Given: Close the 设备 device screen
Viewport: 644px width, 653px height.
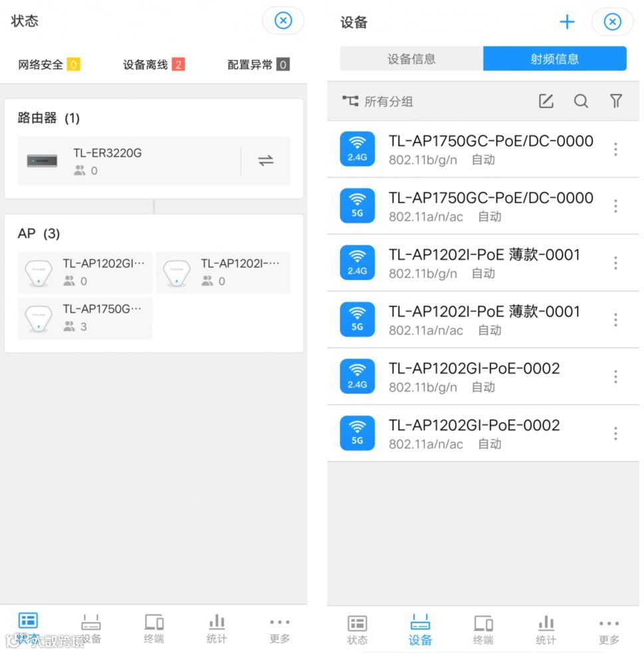Looking at the screenshot, I should 612,22.
